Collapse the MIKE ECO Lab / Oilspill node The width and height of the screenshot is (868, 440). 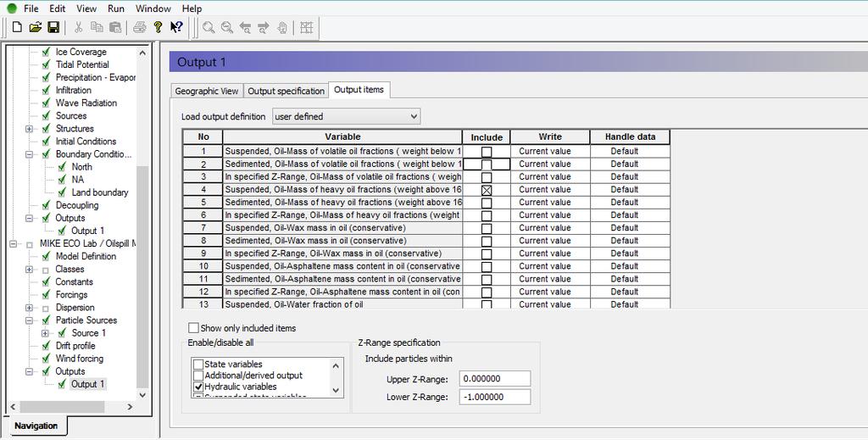[14, 243]
